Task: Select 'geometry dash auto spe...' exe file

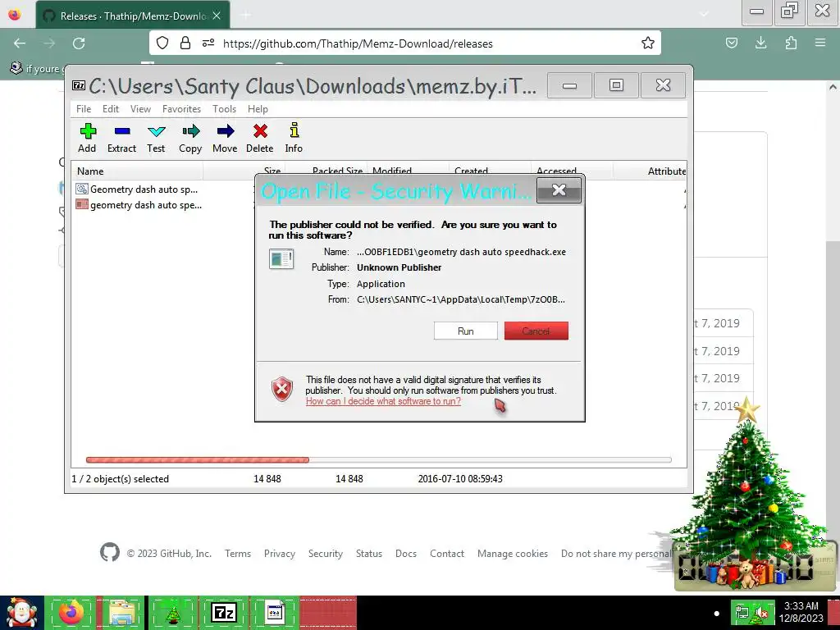Action: tap(138, 204)
